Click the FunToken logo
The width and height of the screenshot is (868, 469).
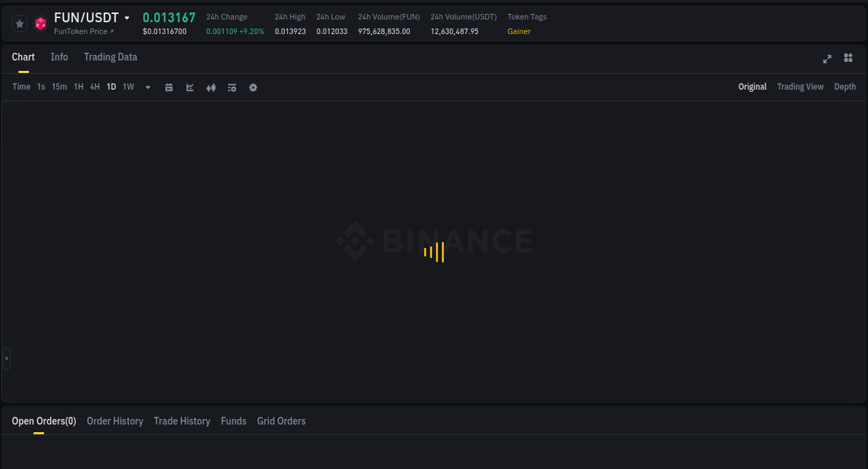pyautogui.click(x=40, y=24)
